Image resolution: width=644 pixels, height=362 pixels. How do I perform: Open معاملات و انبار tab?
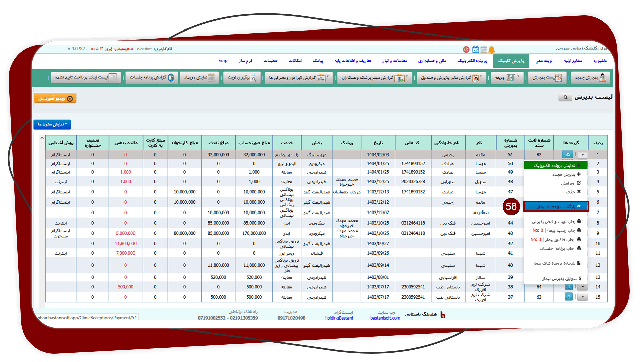(x=394, y=61)
